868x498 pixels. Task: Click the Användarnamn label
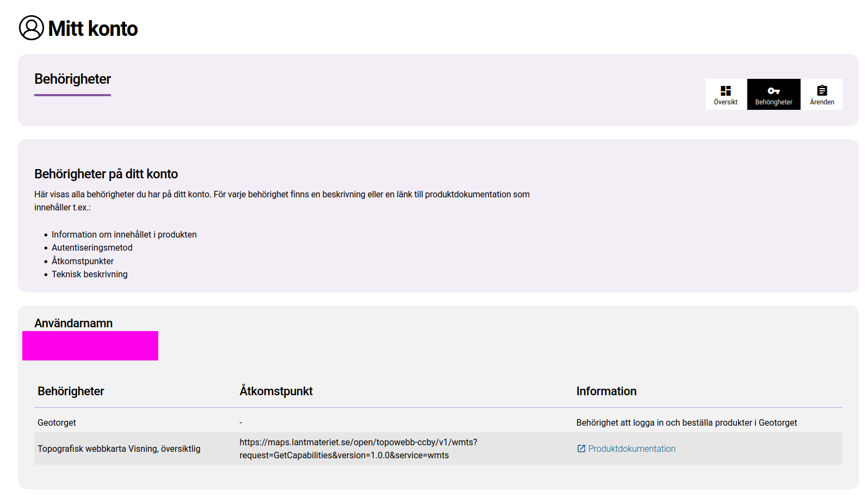coord(73,323)
